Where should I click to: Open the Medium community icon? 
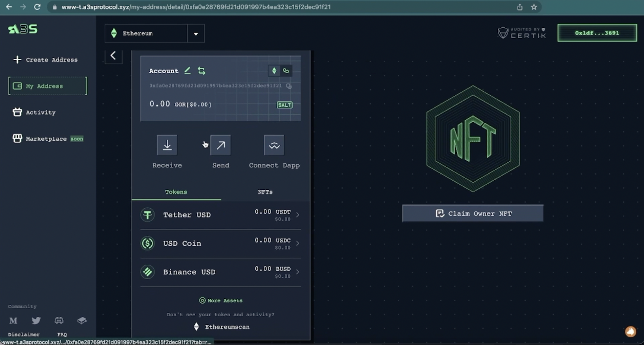pos(13,320)
